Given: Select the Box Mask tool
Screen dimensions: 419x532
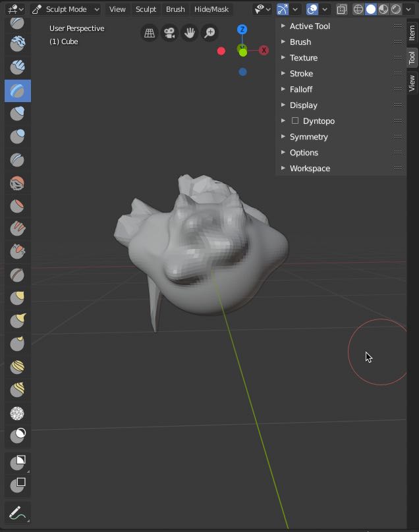Looking at the screenshot, I should tap(18, 462).
